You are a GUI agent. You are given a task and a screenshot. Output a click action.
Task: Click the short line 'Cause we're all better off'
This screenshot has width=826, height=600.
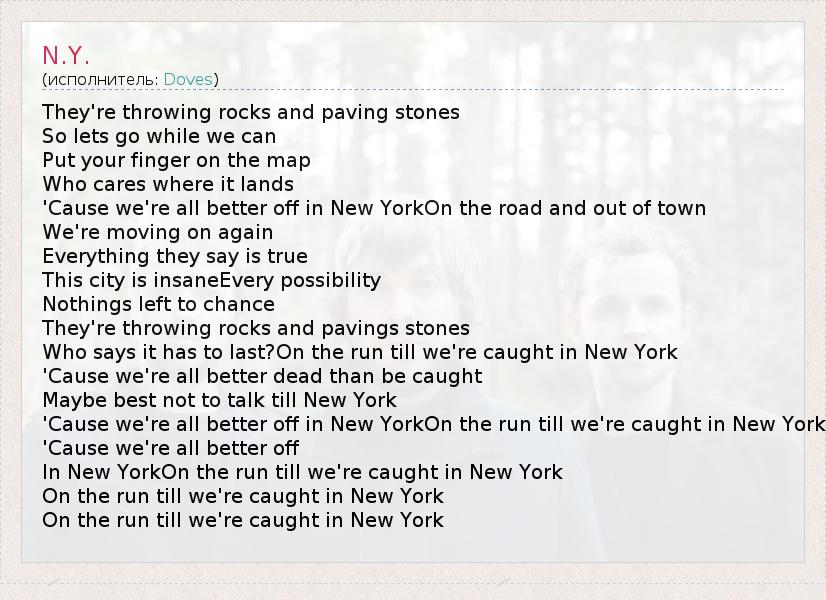pyautogui.click(x=171, y=448)
